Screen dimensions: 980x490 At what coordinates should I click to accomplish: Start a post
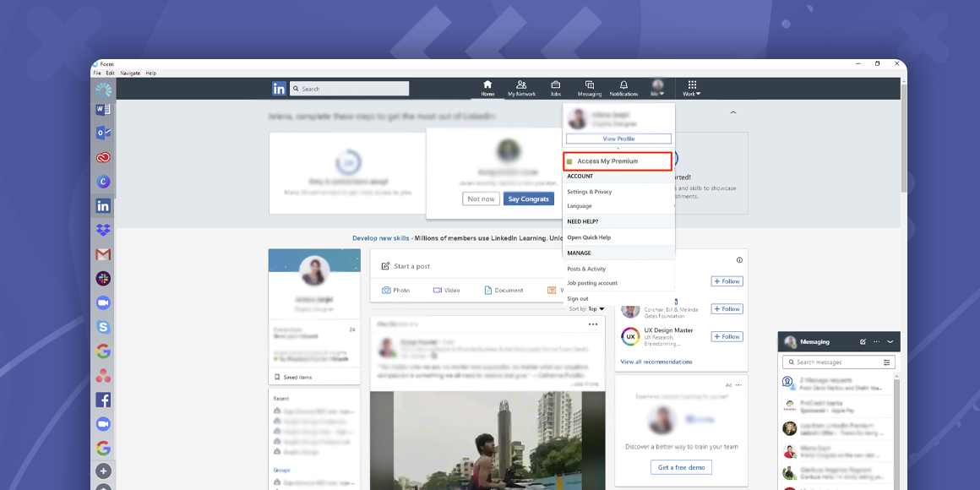coord(406,266)
